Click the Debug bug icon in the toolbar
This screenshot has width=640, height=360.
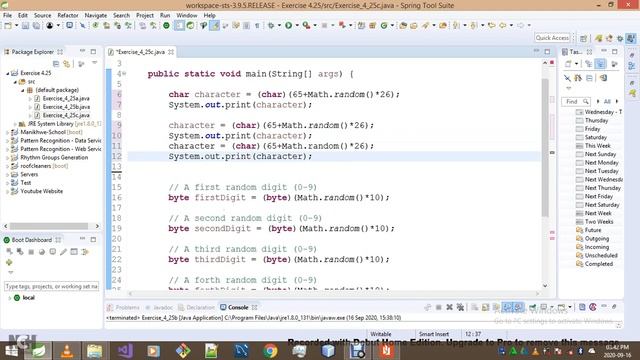[x=271, y=25]
